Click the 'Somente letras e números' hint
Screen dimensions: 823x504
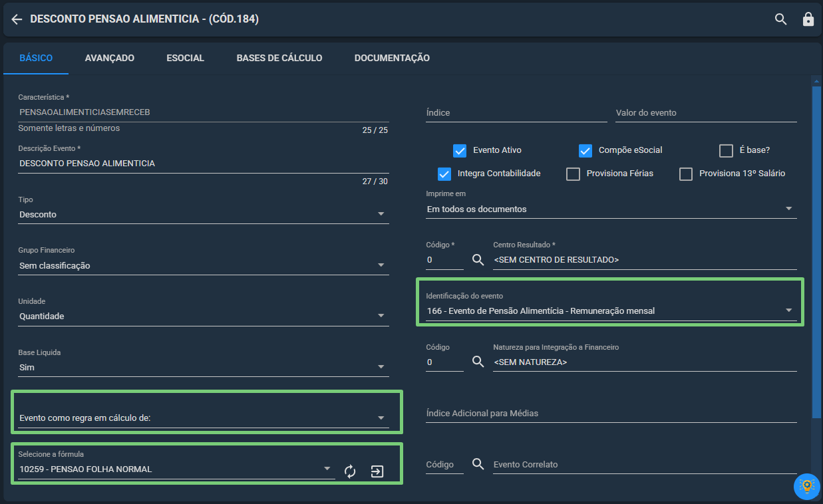tap(69, 128)
